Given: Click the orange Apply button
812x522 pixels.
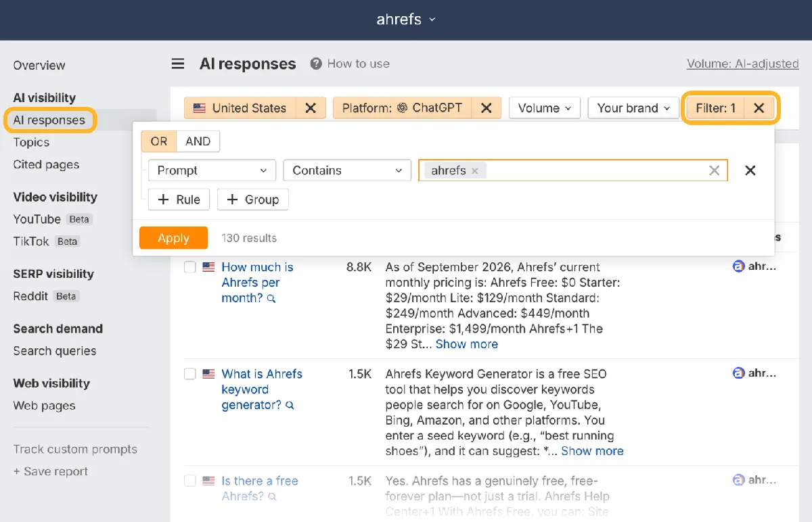Looking at the screenshot, I should click(173, 238).
